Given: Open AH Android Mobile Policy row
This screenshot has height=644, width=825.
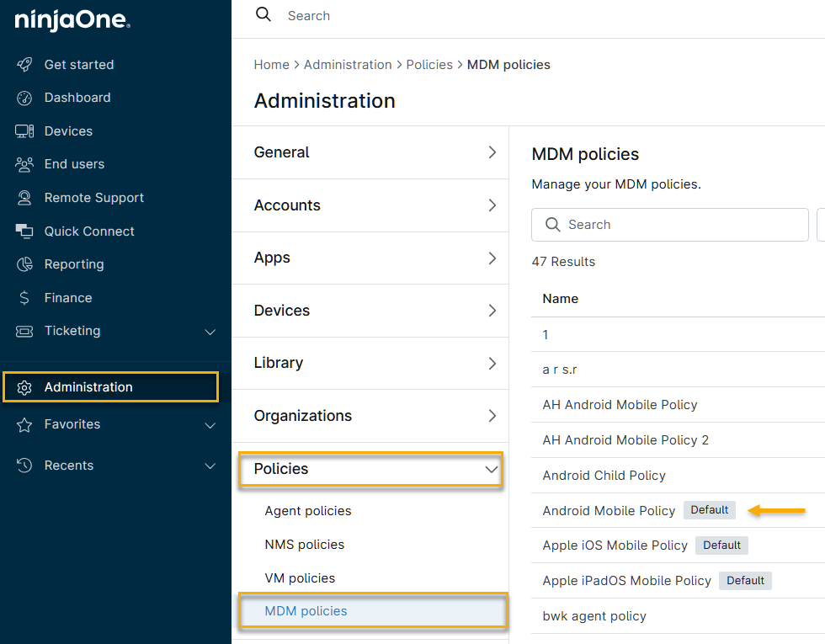Looking at the screenshot, I should pyautogui.click(x=620, y=405).
